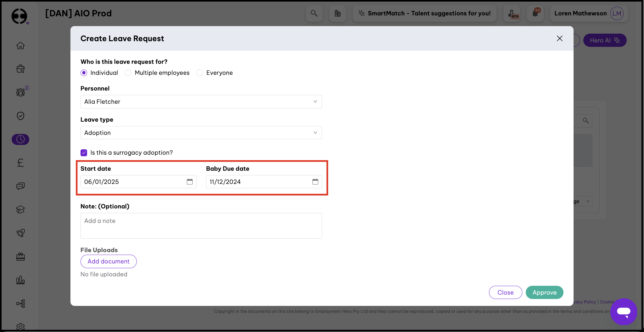Click the beta lab flask icon
Screen dimensions: 644x332
512,13
